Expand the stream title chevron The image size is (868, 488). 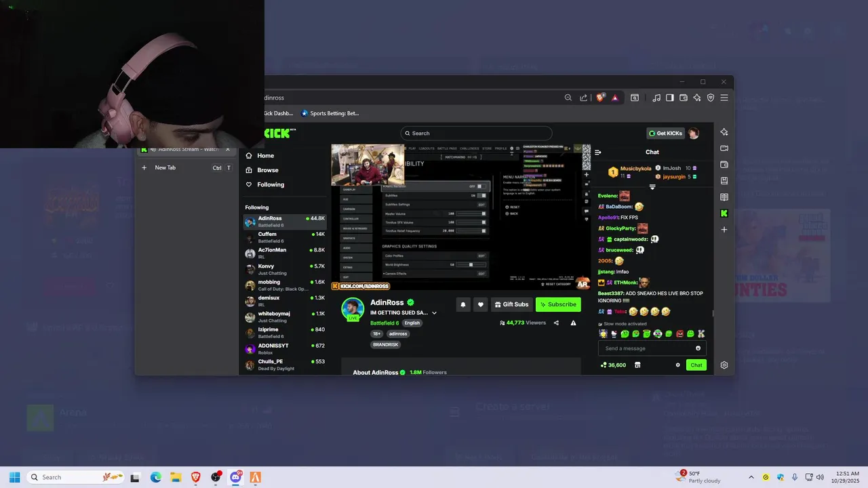pos(434,313)
